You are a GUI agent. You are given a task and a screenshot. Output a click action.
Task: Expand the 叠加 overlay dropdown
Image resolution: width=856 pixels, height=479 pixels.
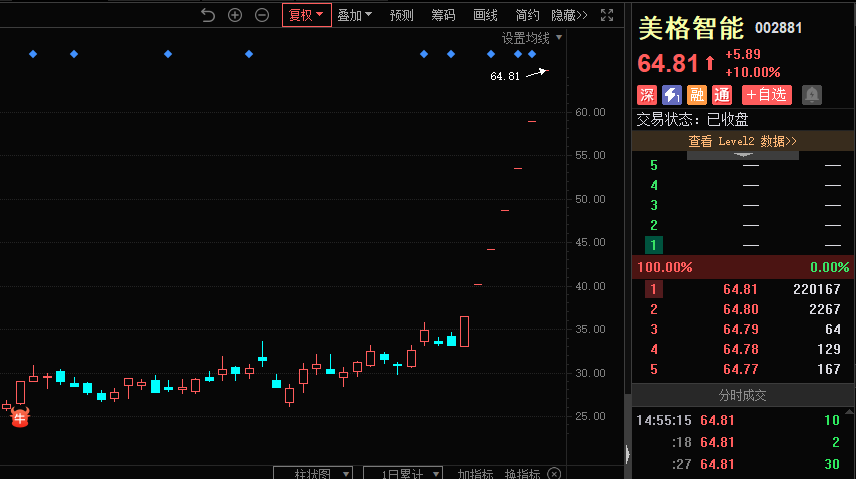pyautogui.click(x=354, y=15)
